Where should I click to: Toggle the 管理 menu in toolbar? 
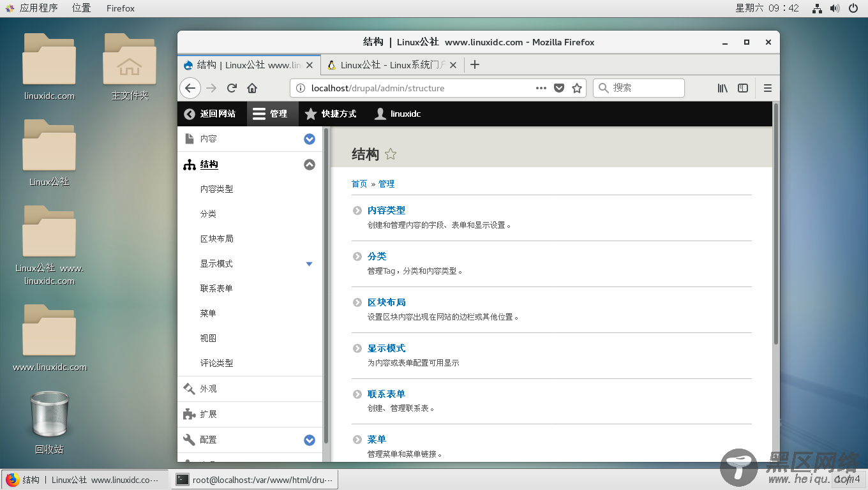tap(271, 114)
